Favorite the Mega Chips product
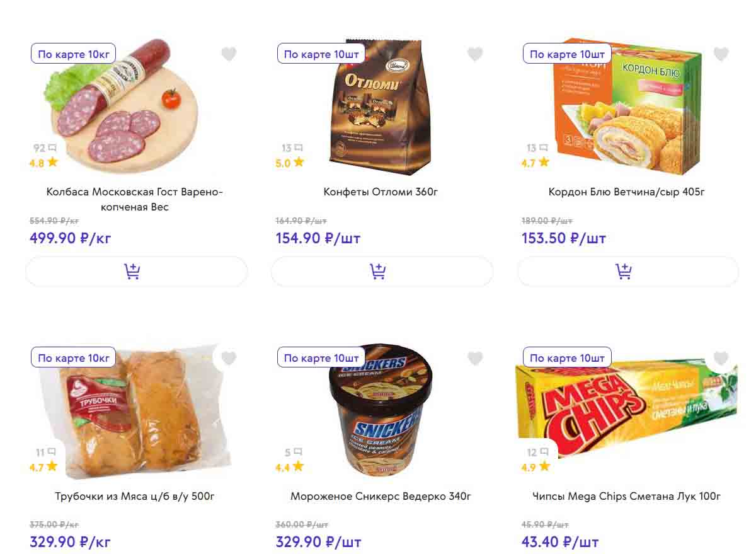This screenshot has width=756, height=554. [721, 358]
